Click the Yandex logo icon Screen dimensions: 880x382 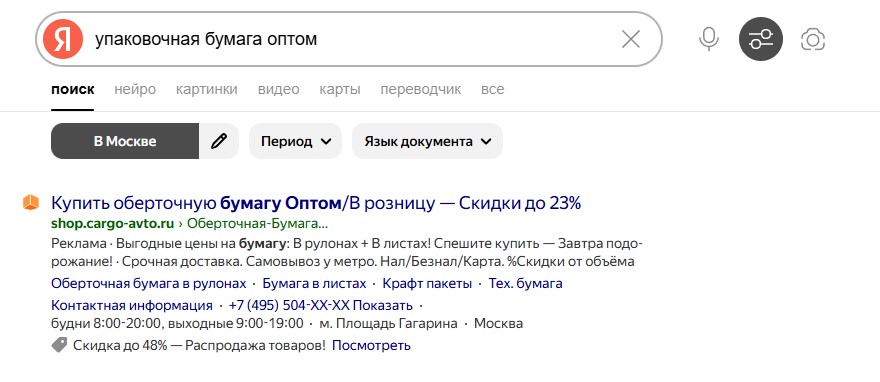coord(63,39)
